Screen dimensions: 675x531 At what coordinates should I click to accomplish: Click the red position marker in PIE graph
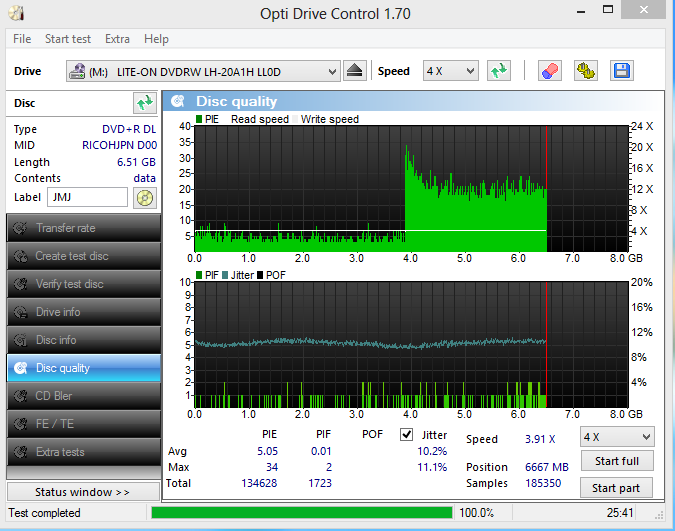547,189
